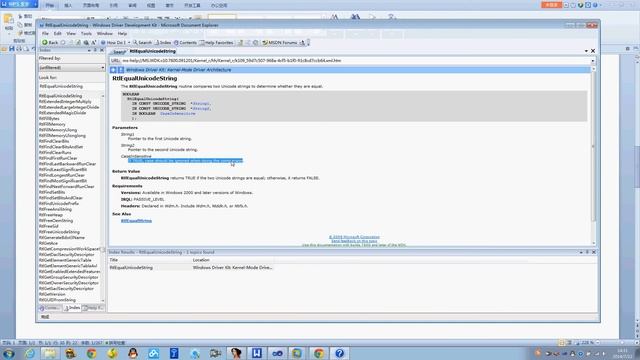The height and width of the screenshot is (360, 640).
Task: Open the WPS Writer taskbar icon
Action: pyautogui.click(x=257, y=353)
